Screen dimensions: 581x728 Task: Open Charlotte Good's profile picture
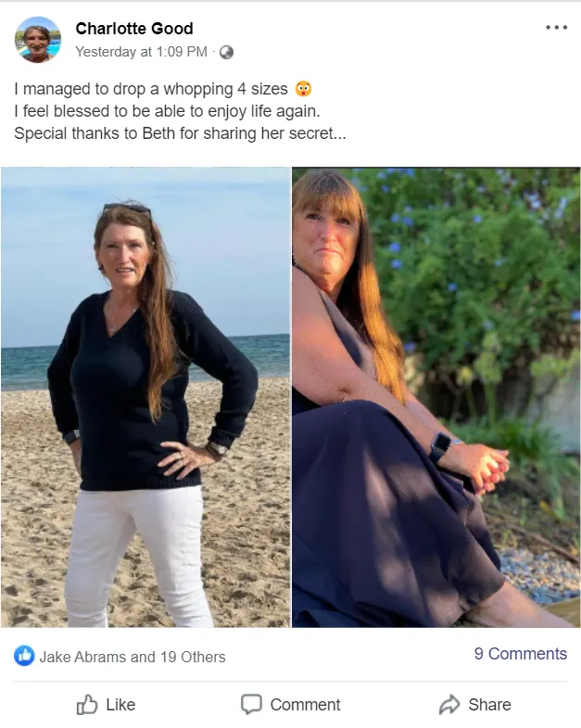pos(38,39)
